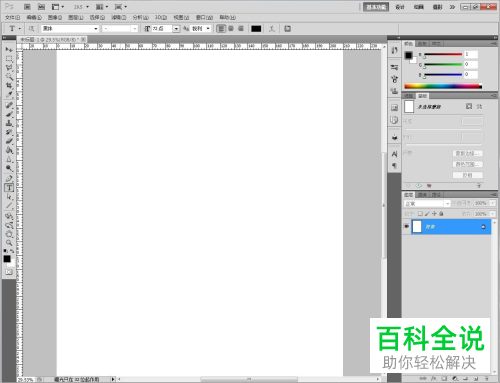Viewport: 500px width, 383px height.
Task: Select the Lasso tool
Action: tap(9, 68)
